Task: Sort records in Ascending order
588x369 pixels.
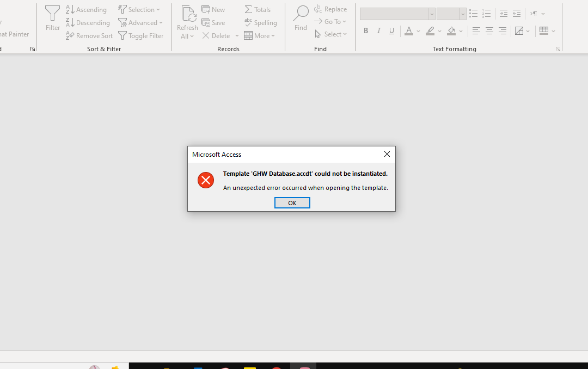Action: [x=86, y=9]
